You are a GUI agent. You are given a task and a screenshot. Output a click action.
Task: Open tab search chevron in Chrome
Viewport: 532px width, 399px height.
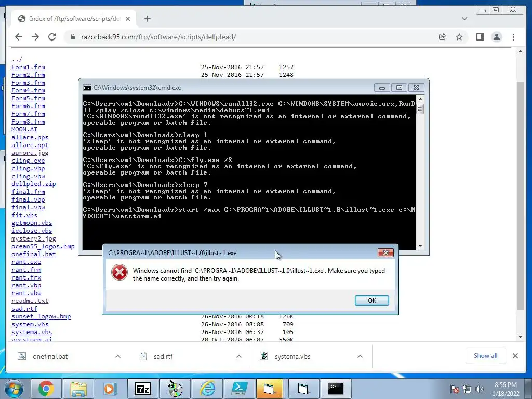pyautogui.click(x=464, y=19)
